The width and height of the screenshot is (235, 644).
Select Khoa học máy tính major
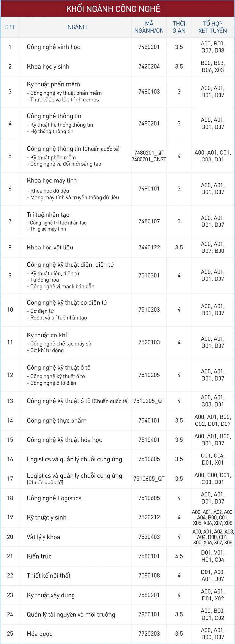click(52, 181)
